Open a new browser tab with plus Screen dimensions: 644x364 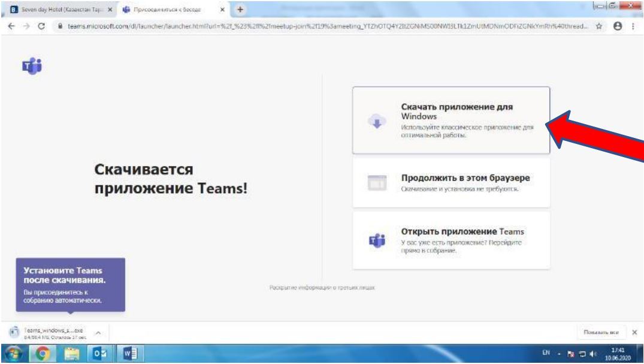pos(240,9)
